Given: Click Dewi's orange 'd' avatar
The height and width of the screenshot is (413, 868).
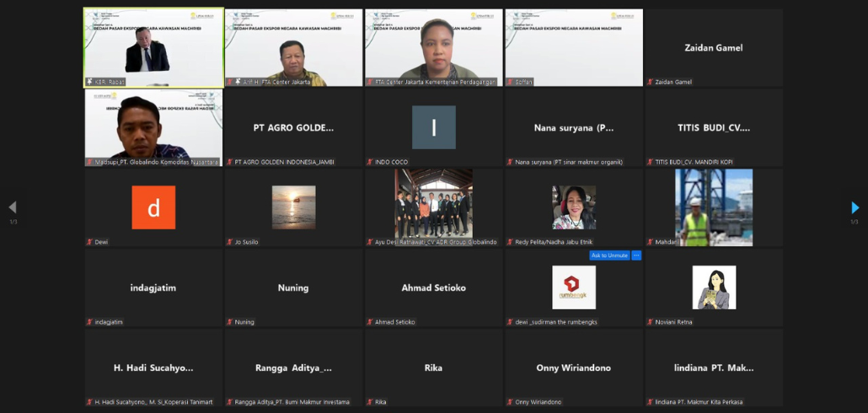Looking at the screenshot, I should click(x=153, y=207).
